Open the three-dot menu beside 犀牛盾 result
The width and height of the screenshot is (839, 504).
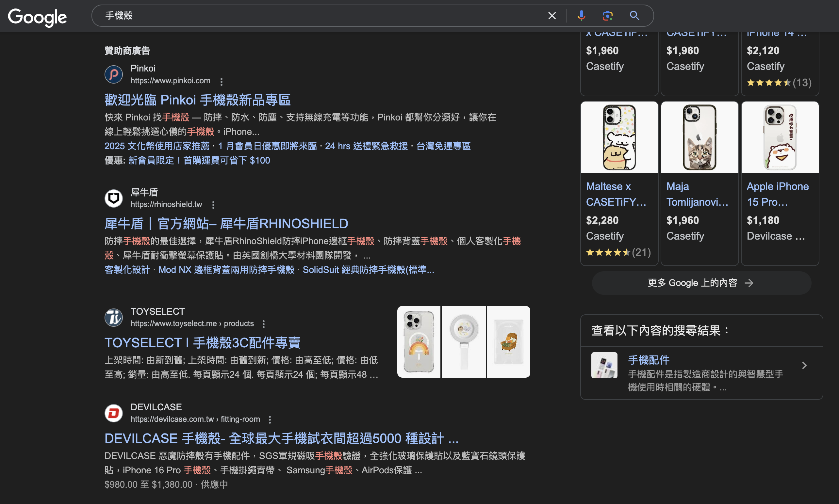click(x=213, y=205)
